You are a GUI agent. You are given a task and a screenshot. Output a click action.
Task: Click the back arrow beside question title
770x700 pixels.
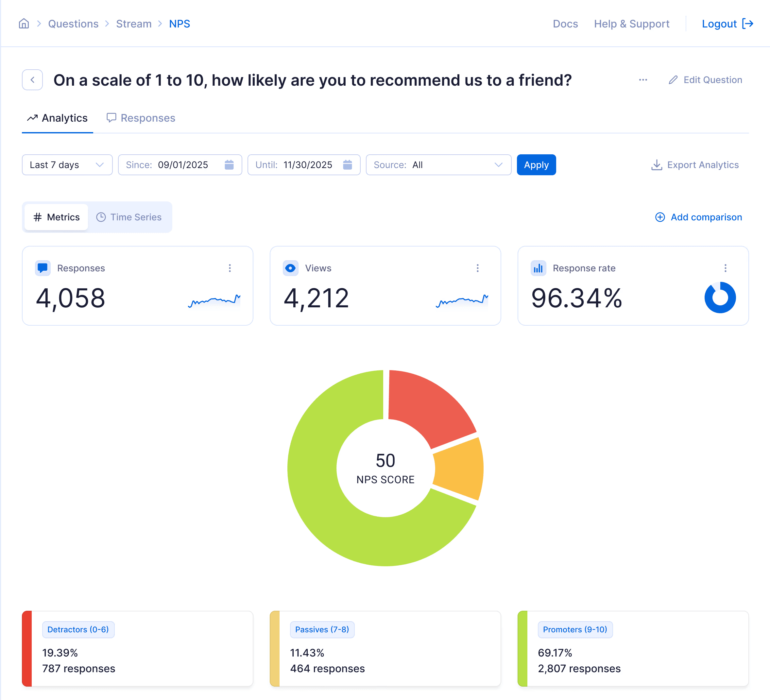pos(32,80)
